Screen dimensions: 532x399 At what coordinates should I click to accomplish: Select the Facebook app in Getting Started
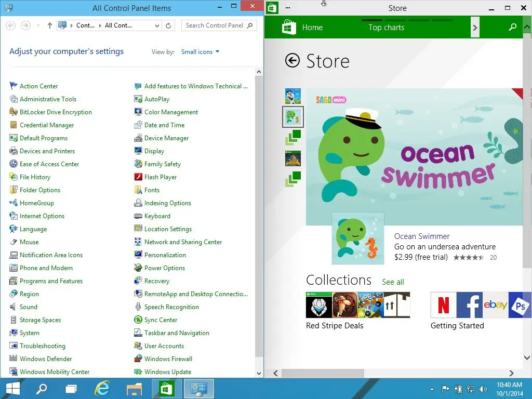click(x=469, y=305)
